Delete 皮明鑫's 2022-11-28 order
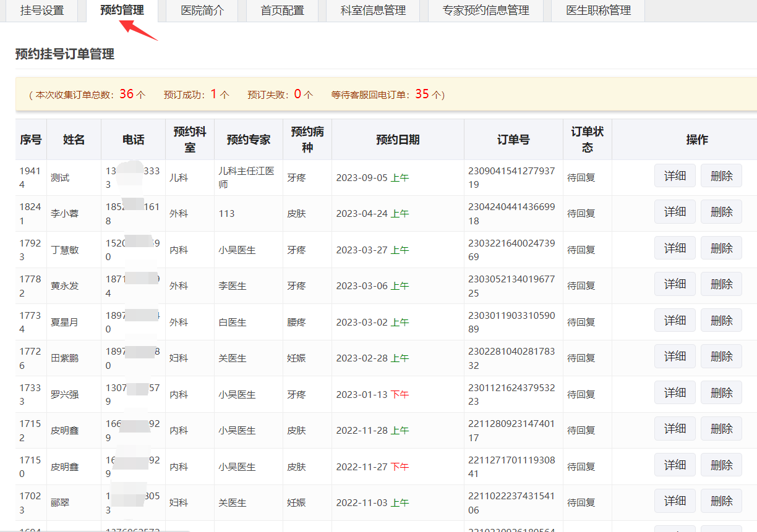757x532 pixels. (x=721, y=428)
